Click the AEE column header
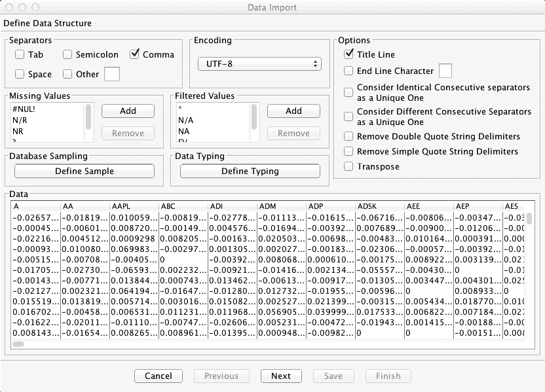The width and height of the screenshot is (545, 392). (x=429, y=206)
